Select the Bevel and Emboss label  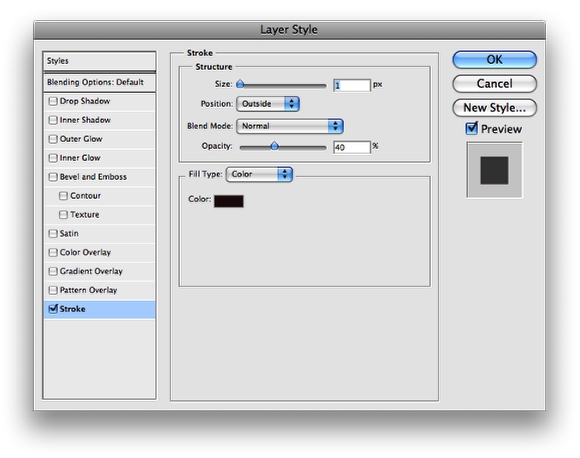tap(93, 177)
